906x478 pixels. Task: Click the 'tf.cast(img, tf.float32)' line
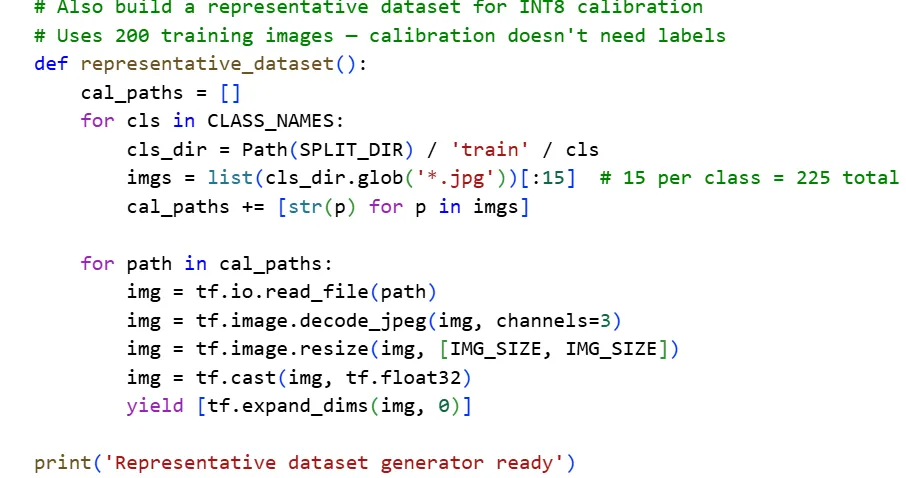pos(299,378)
